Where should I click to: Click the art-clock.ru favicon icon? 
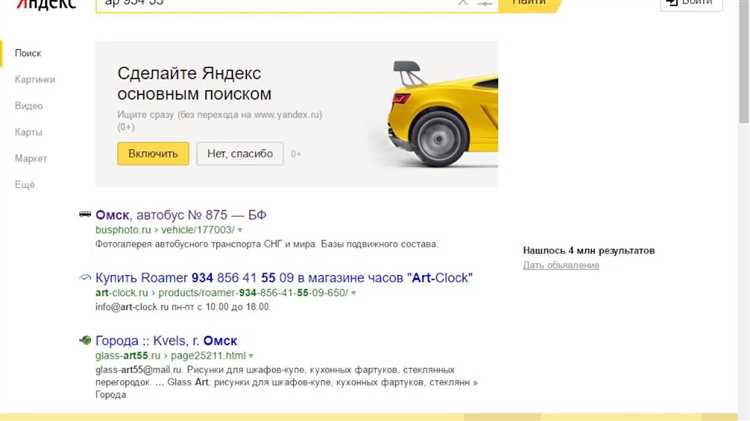(85, 277)
